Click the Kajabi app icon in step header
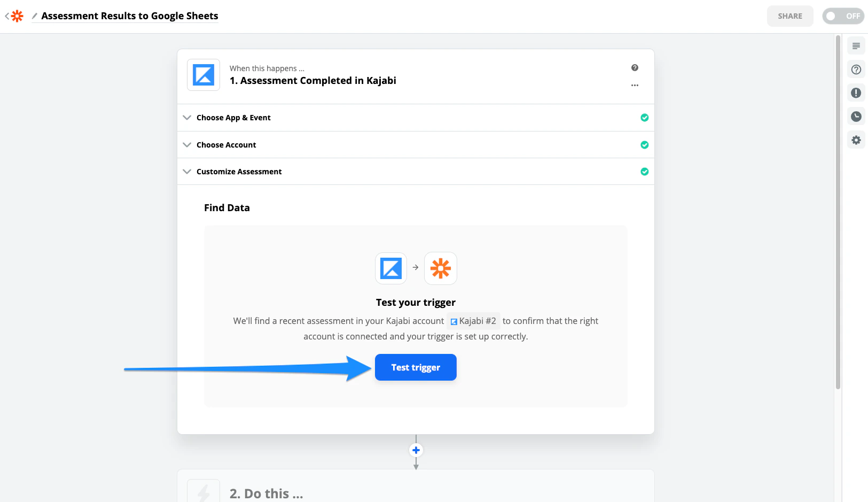 tap(204, 75)
